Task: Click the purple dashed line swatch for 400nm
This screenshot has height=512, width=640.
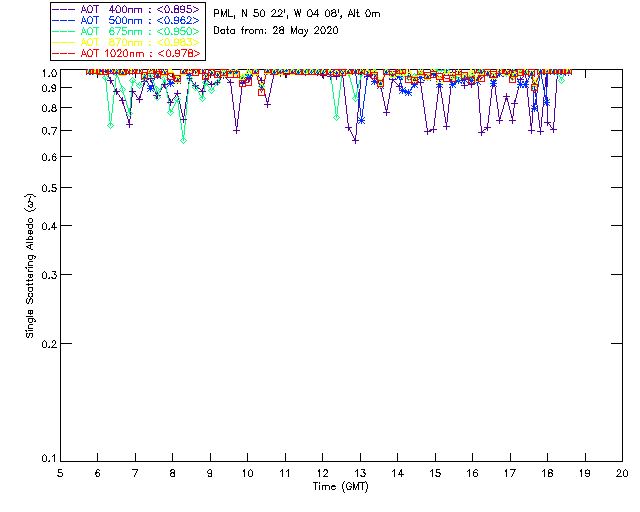Action: 64,10
